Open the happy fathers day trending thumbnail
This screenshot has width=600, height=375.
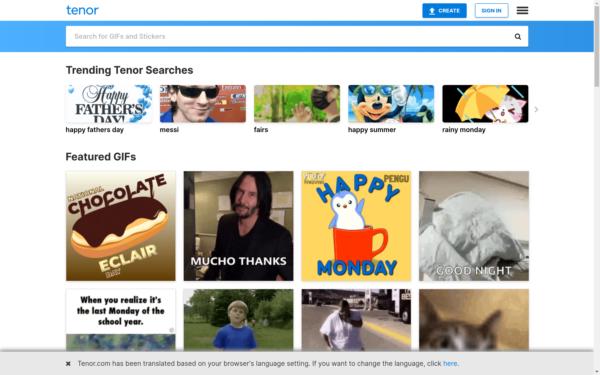(x=109, y=104)
